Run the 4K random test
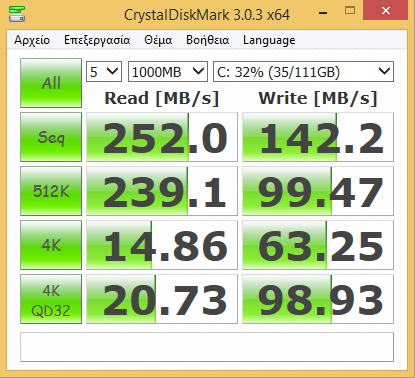 point(51,245)
